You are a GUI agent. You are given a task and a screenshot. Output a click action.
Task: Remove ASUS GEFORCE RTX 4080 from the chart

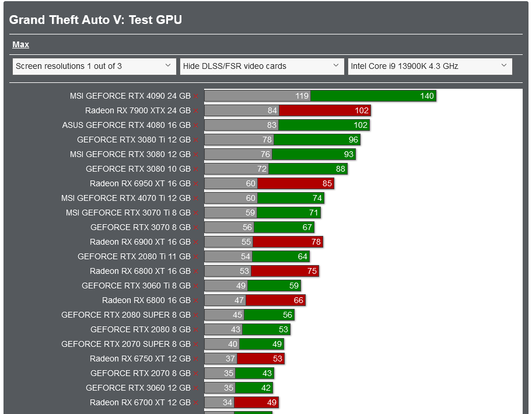(195, 125)
